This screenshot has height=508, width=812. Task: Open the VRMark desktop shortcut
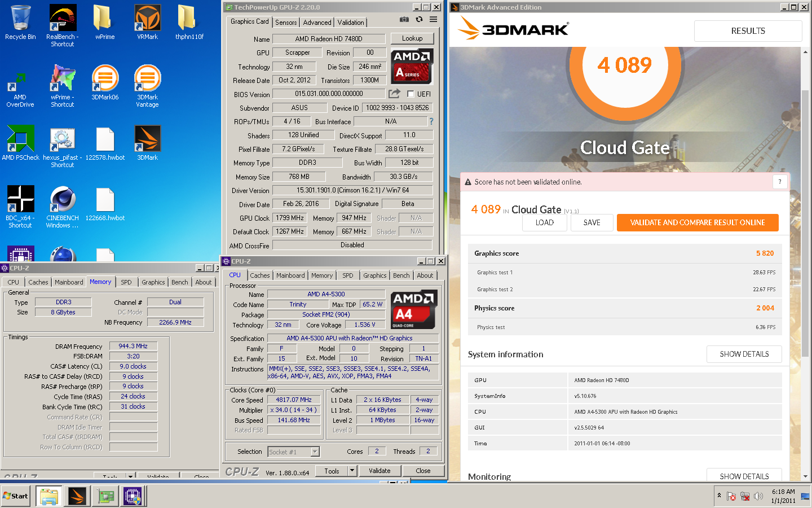point(147,23)
